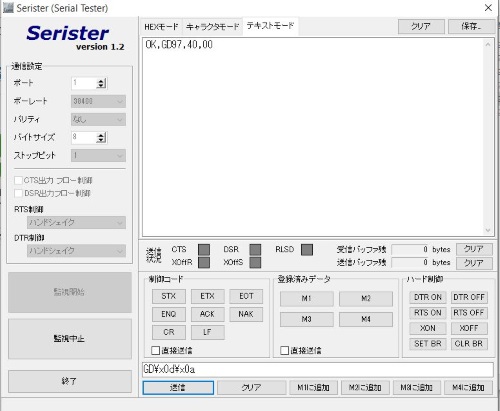Insert the NAK control code
This screenshot has height=411, width=500.
[246, 314]
